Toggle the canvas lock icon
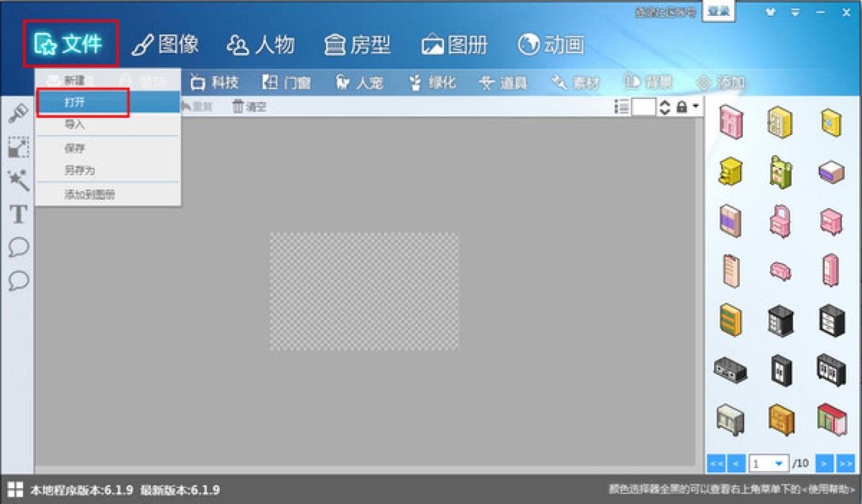 pos(682,106)
